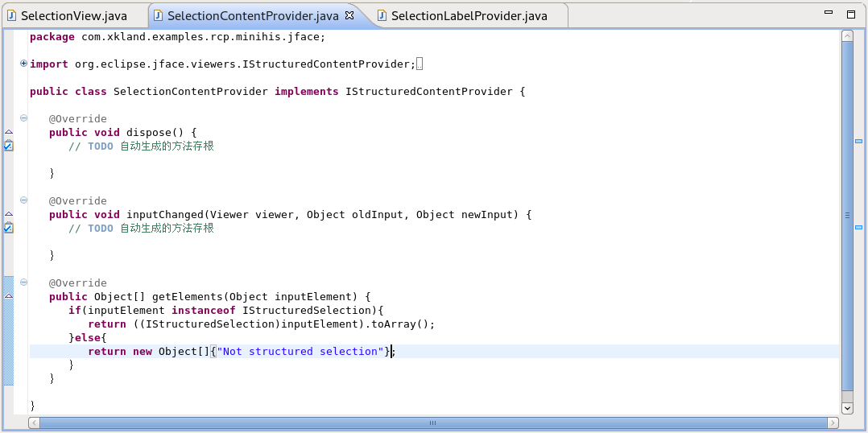Click 'Object oldInput' parameter in inputChanged
Image resolution: width=868 pixels, height=433 pixels.
click(x=355, y=215)
